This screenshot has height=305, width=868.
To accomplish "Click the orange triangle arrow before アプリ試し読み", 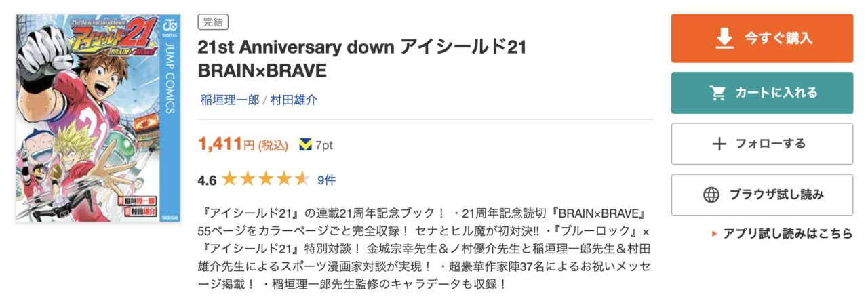I will coord(714,234).
